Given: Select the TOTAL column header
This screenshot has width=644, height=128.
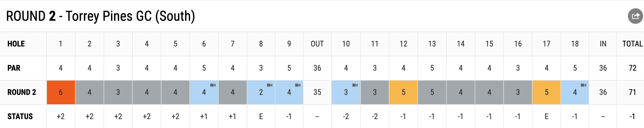Looking at the screenshot, I should tap(632, 44).
